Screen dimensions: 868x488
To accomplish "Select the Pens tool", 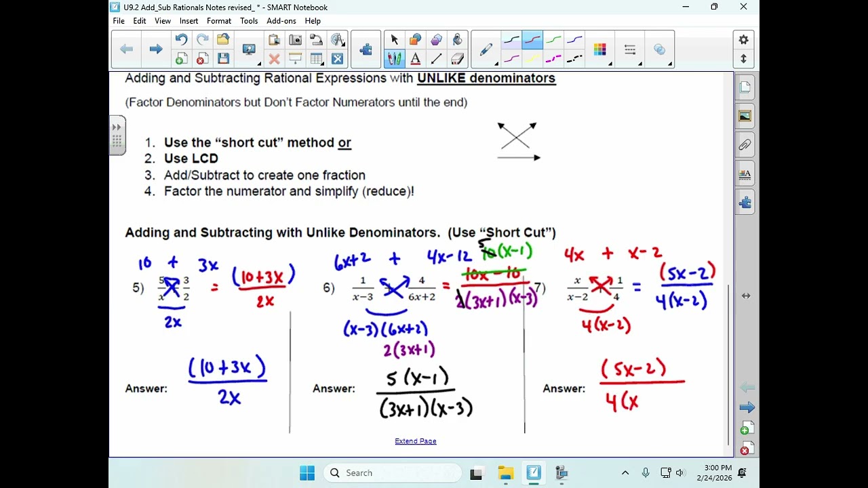I will click(395, 59).
